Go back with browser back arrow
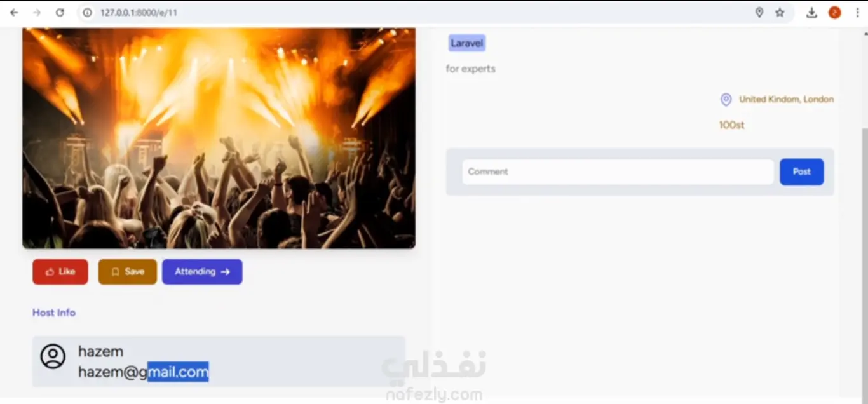The width and height of the screenshot is (868, 404). [x=14, y=13]
